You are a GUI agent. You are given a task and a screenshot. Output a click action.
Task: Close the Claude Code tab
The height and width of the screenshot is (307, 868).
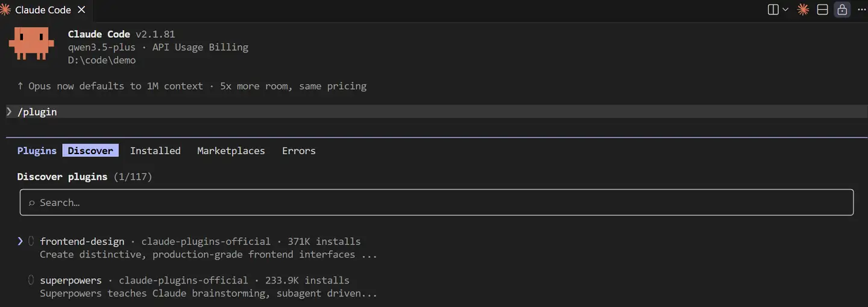(82, 10)
